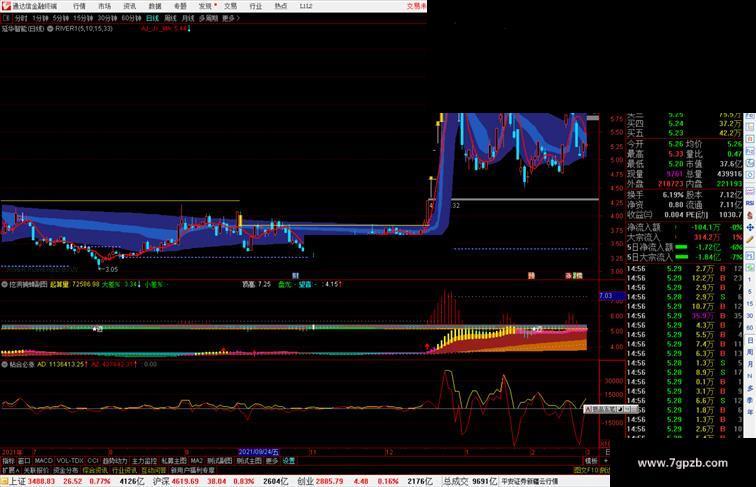Open the 关联报价 tab

tap(36, 470)
